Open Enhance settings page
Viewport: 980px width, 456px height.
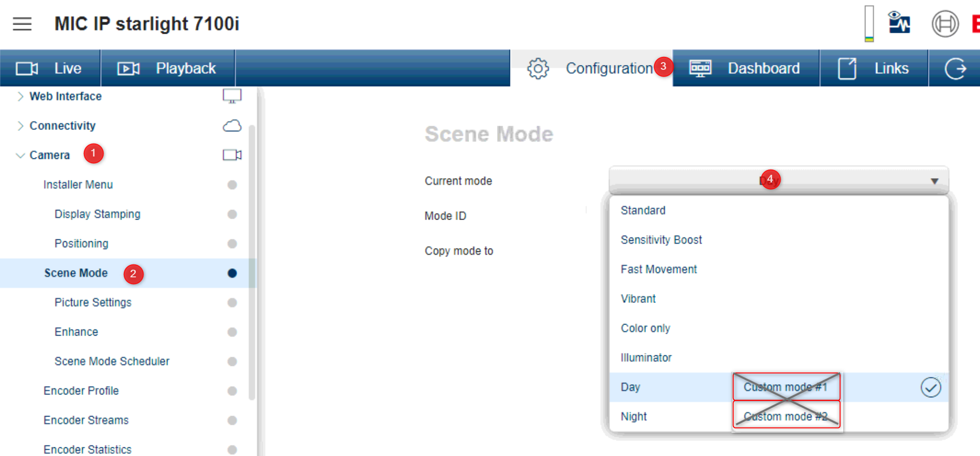76,332
